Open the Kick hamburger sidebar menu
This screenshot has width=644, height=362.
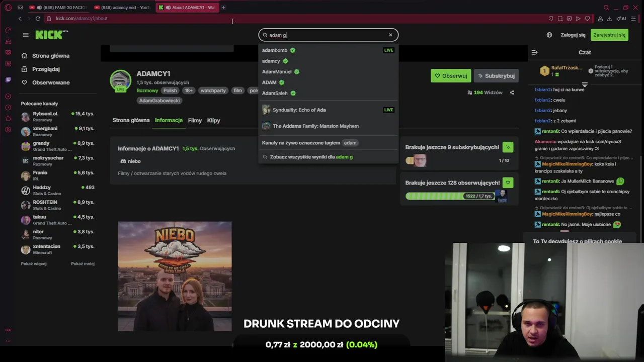(x=26, y=35)
